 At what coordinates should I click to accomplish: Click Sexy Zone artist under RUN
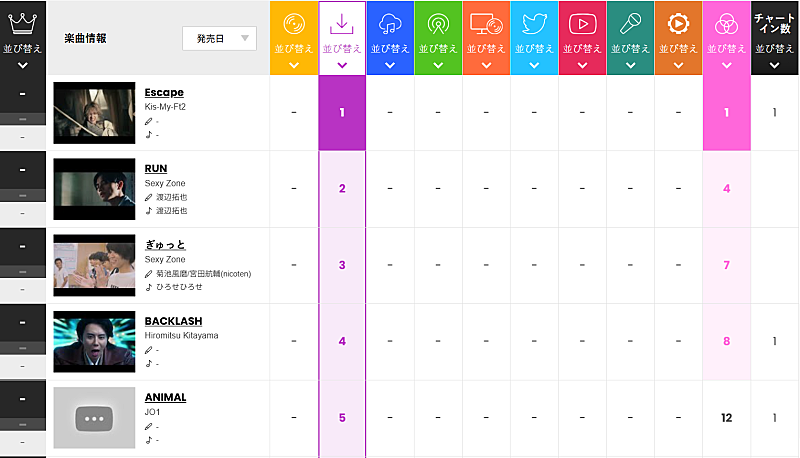pos(165,183)
